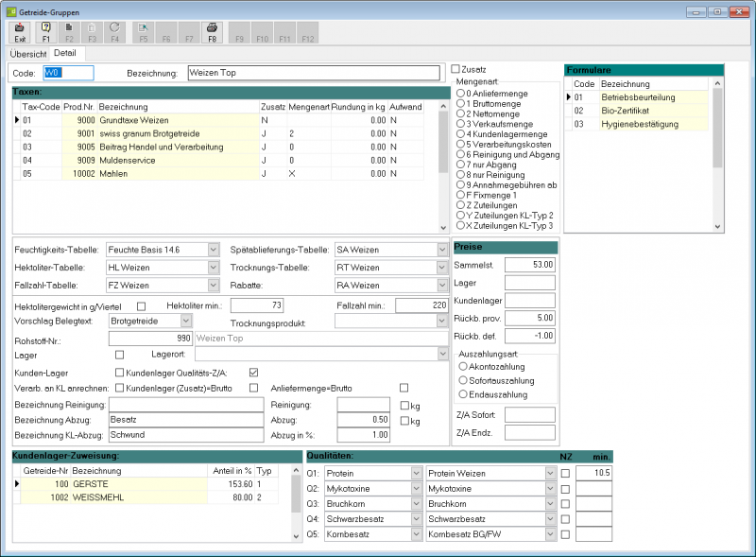Open the Rabatte dropdown
Image resolution: width=756 pixels, height=557 pixels.
coord(442,286)
